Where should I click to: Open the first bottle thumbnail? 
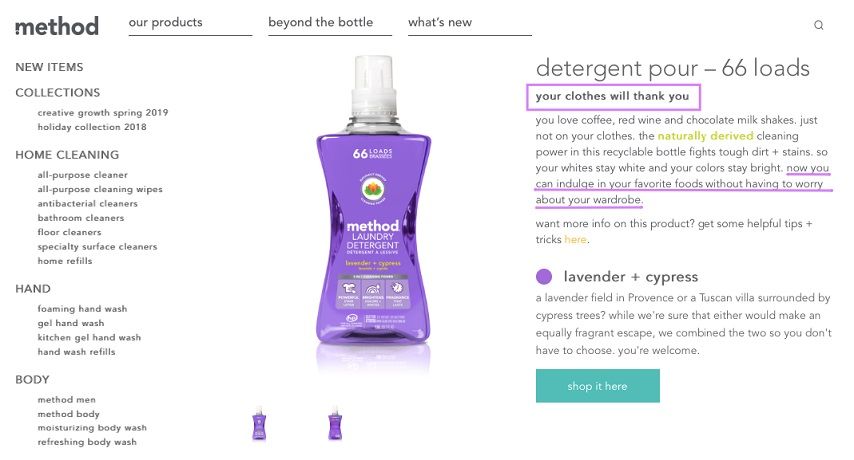point(259,423)
